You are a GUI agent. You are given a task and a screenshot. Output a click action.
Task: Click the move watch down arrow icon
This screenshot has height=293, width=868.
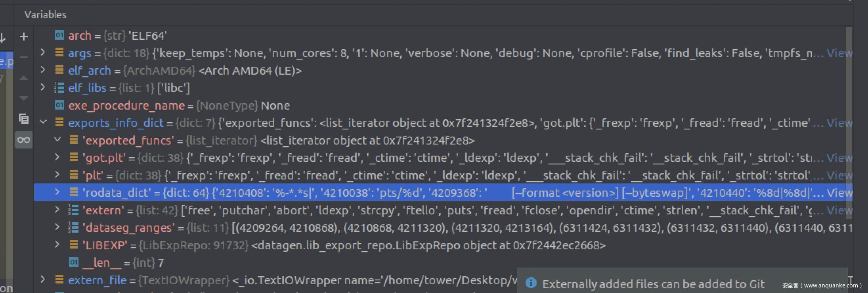tap(24, 98)
